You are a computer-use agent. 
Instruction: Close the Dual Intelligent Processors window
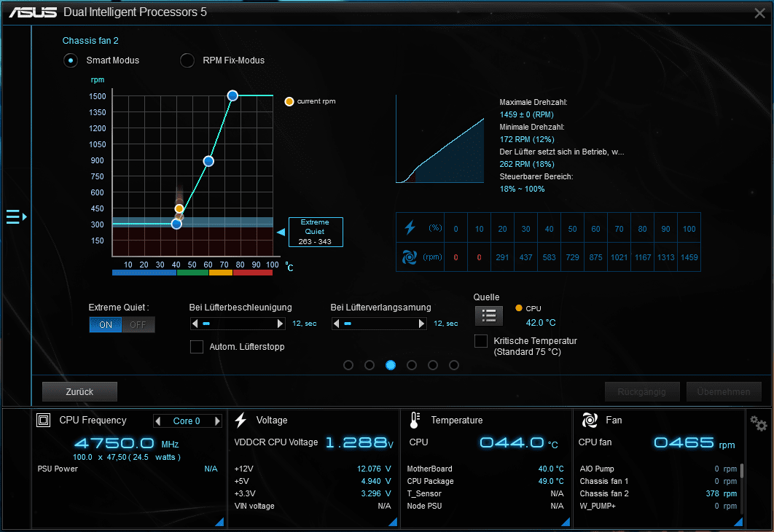tap(759, 13)
